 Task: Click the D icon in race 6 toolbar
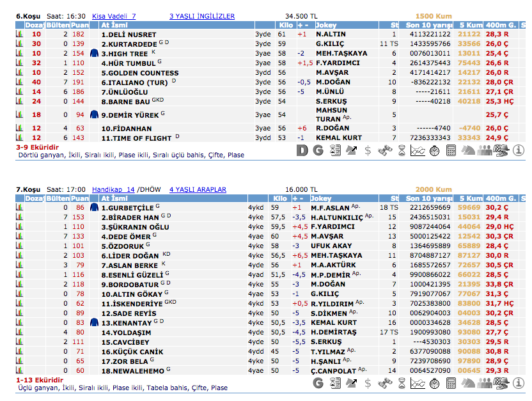(302, 150)
